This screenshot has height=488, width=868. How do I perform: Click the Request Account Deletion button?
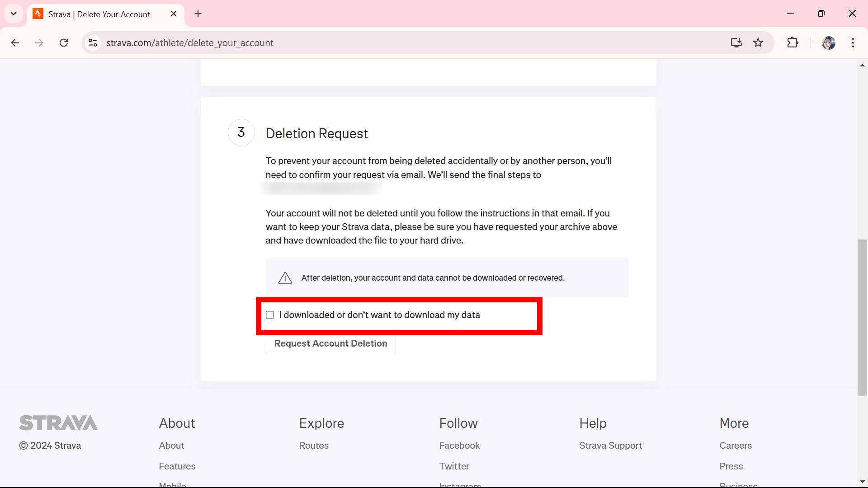pyautogui.click(x=330, y=343)
